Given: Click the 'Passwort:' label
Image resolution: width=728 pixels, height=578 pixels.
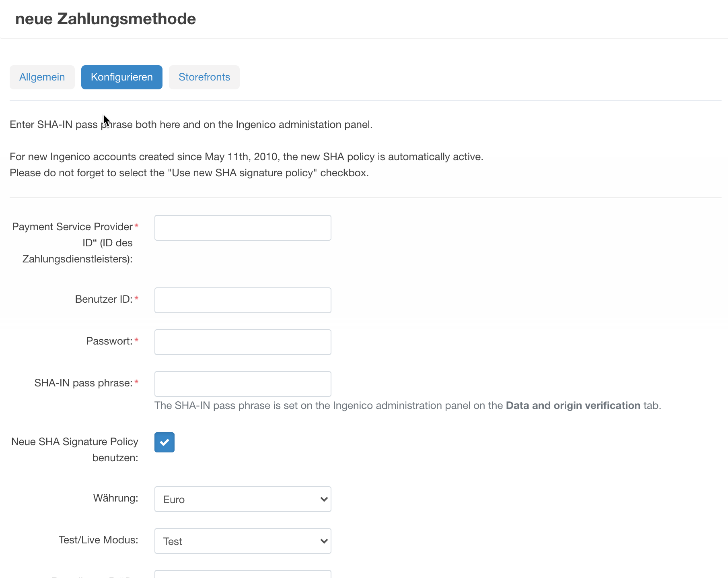Looking at the screenshot, I should 109,341.
